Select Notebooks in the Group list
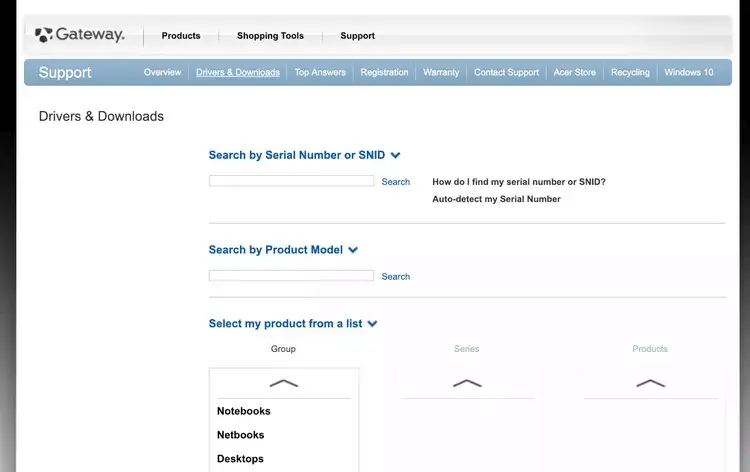The image size is (750, 472). point(243,411)
